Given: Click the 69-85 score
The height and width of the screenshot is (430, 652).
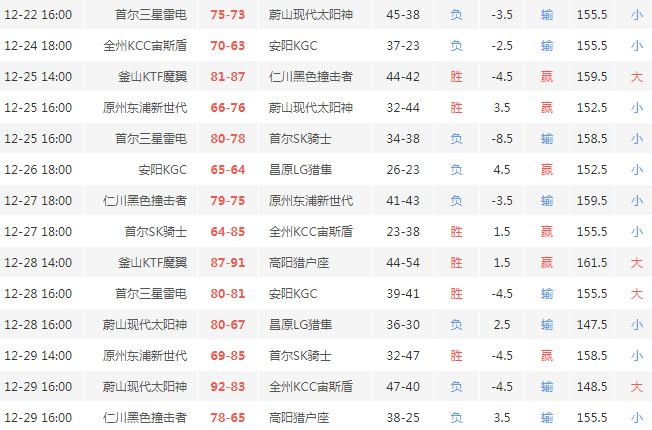Looking at the screenshot, I should 227,356.
